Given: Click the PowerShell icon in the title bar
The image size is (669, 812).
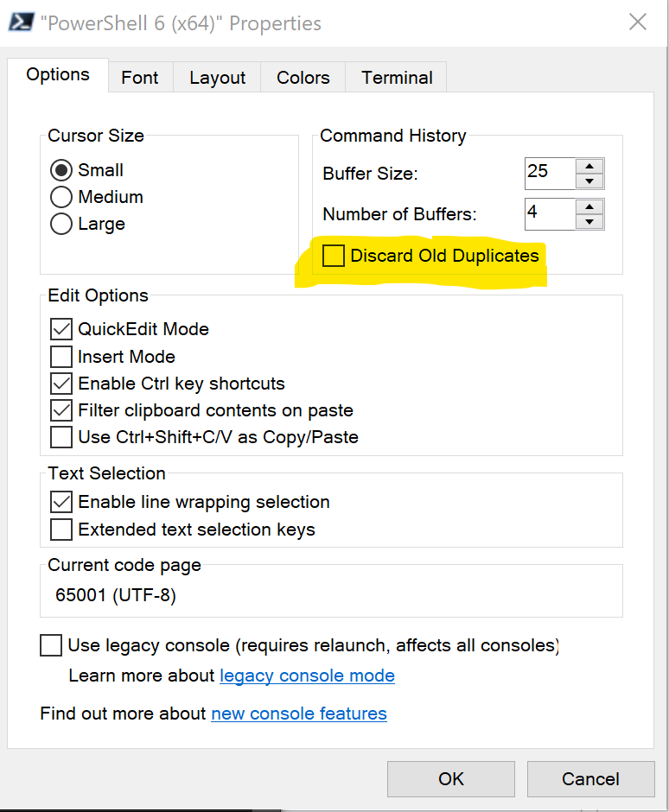Looking at the screenshot, I should (22, 22).
